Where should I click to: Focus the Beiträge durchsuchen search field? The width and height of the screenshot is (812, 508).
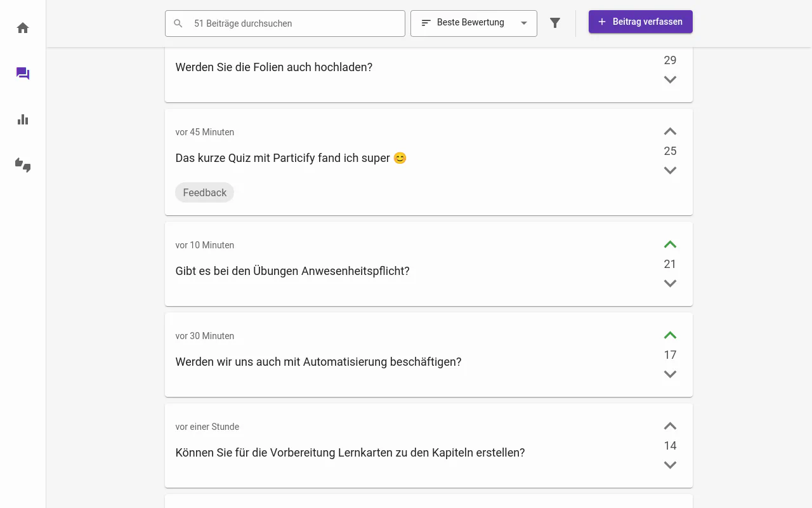pyautogui.click(x=292, y=23)
